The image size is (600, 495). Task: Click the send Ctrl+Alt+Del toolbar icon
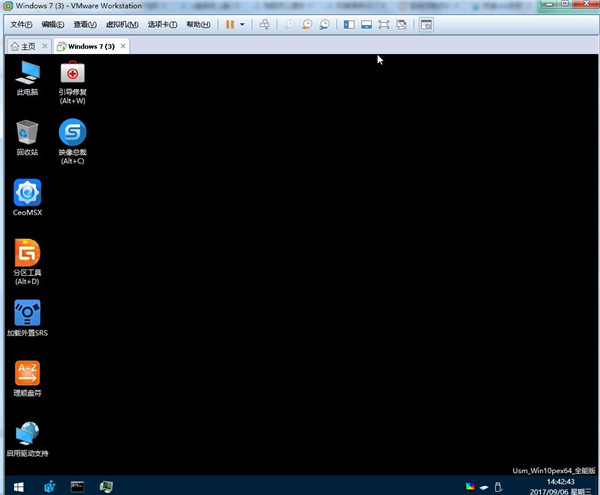(264, 24)
